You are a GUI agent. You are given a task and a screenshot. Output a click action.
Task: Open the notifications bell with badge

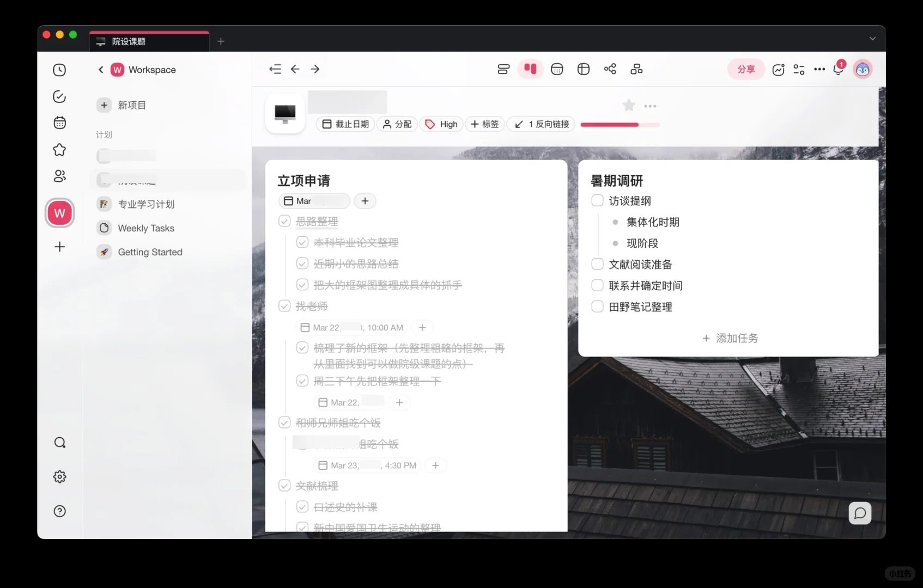click(x=838, y=70)
